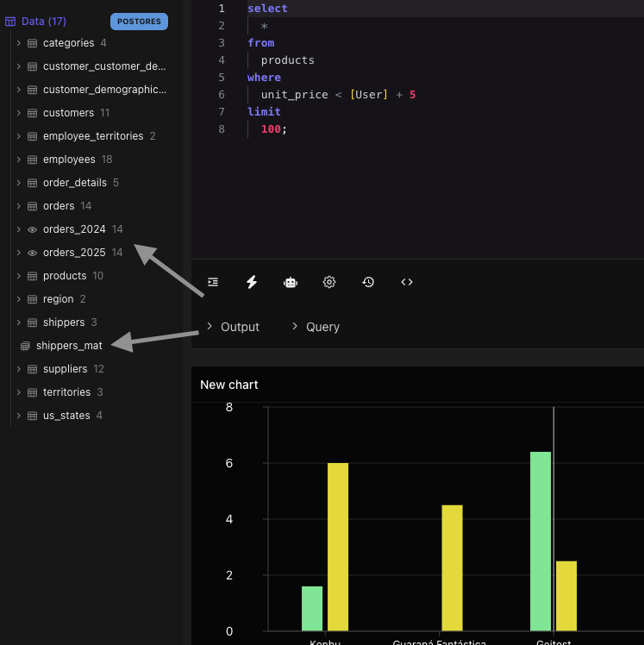Click the yellow bar for Guaraná Fantástica

click(452, 567)
